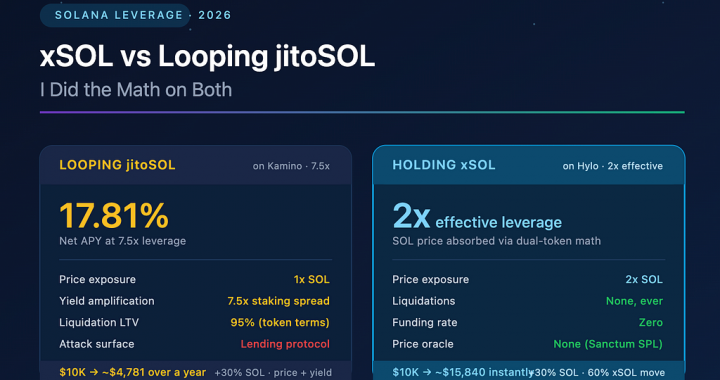Viewport: 720px width, 380px height.
Task: Click the Liquidation LTV row label
Action: pos(99,323)
